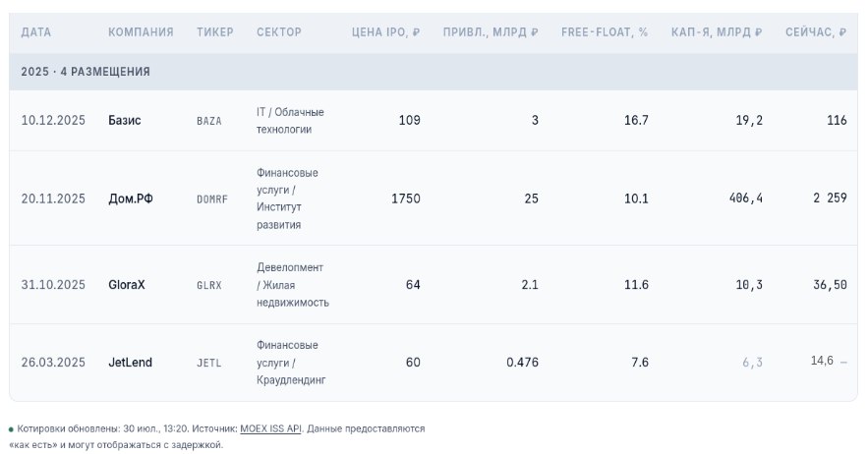Screen dimensions: 868x454
Task: Click the green quotes-updated status dot
Action: coord(11,429)
